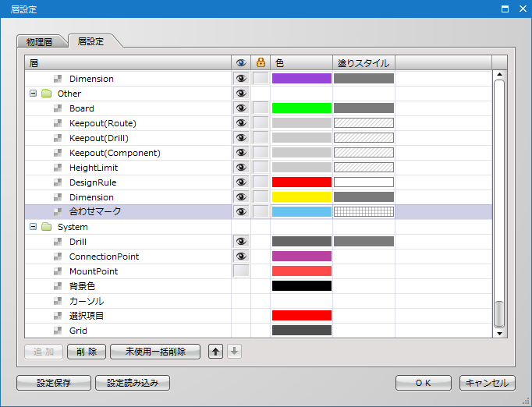Open fill style for 合わせマーク layer

(364, 211)
